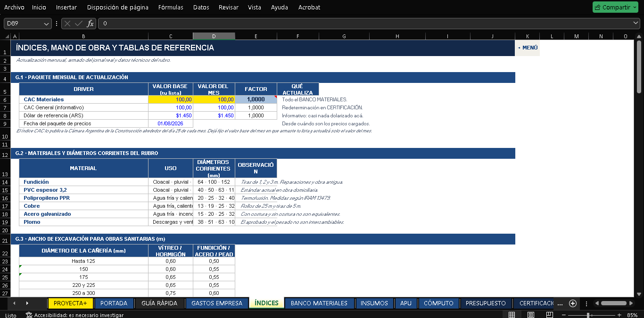Viewport: 644px width, 318px height.
Task: Click the 85% zoom level text
Action: coord(633,315)
